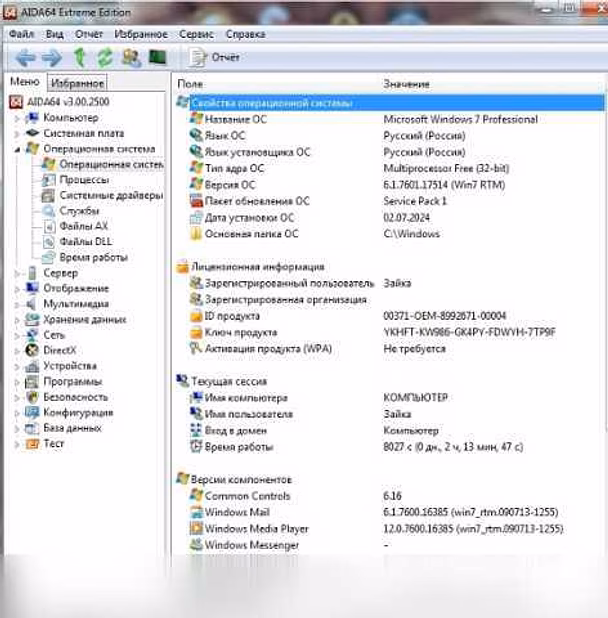Click the Хранение данных icon
This screenshot has width=608, height=618.
[32, 319]
